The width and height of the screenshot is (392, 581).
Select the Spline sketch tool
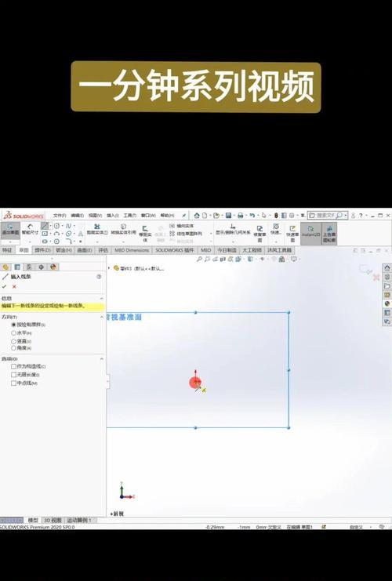click(68, 226)
